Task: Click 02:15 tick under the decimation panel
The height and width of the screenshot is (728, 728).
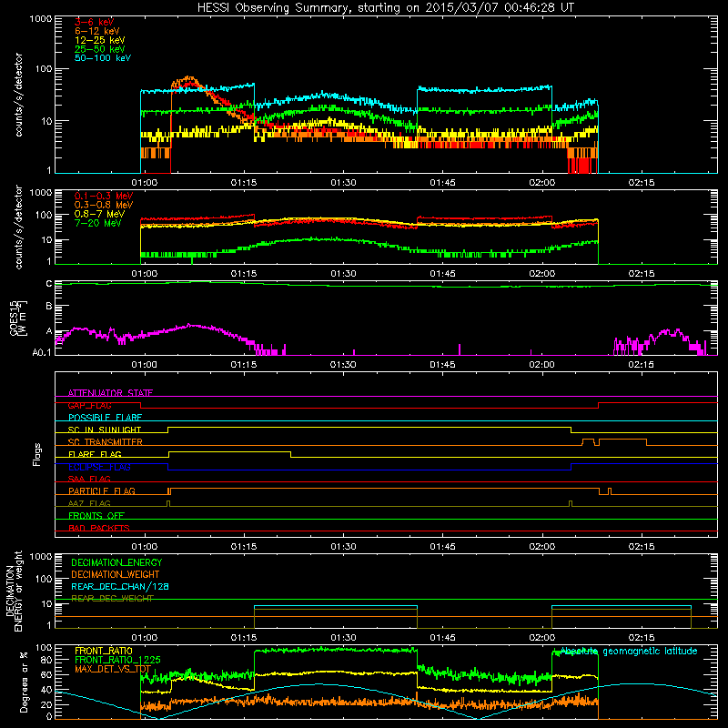Action: pyautogui.click(x=642, y=638)
